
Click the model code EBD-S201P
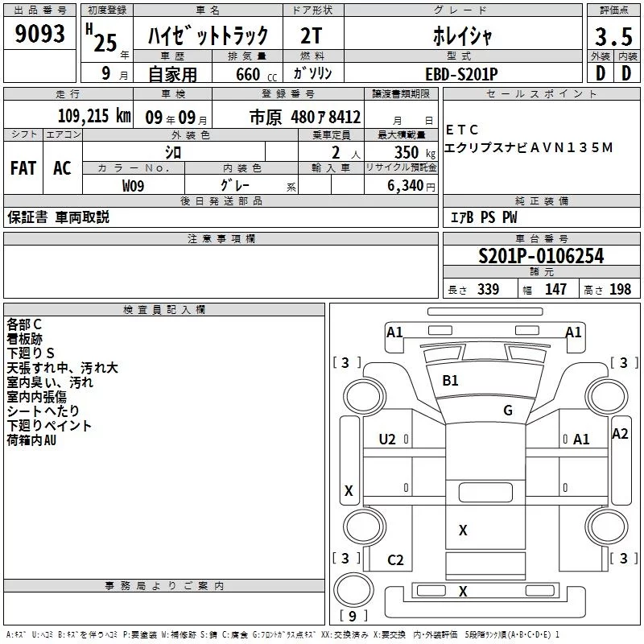tap(461, 74)
